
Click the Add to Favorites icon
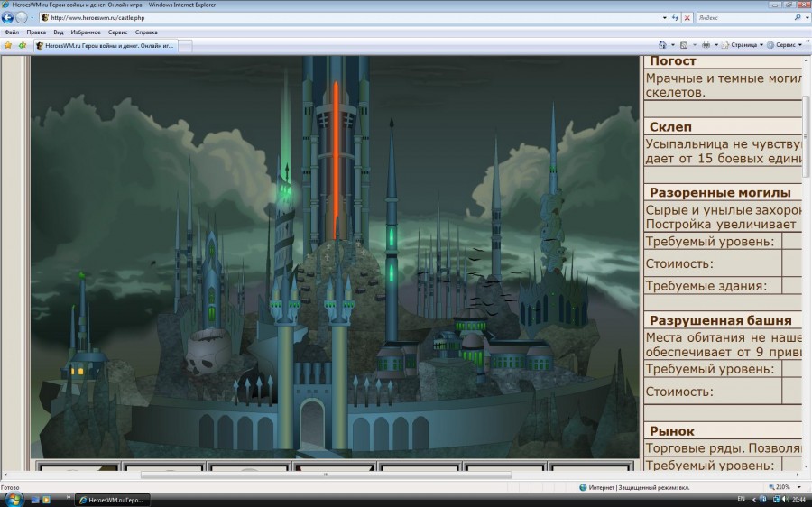[x=23, y=46]
